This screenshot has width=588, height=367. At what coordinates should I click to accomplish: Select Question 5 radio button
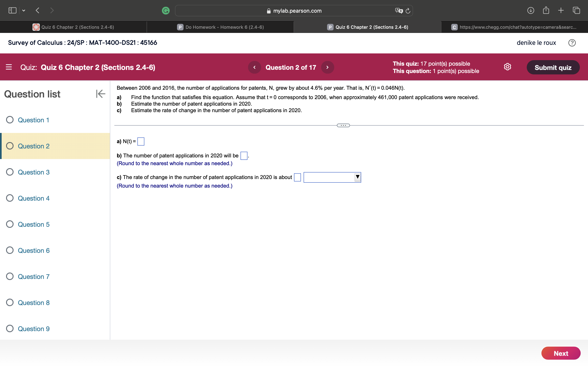(10, 224)
